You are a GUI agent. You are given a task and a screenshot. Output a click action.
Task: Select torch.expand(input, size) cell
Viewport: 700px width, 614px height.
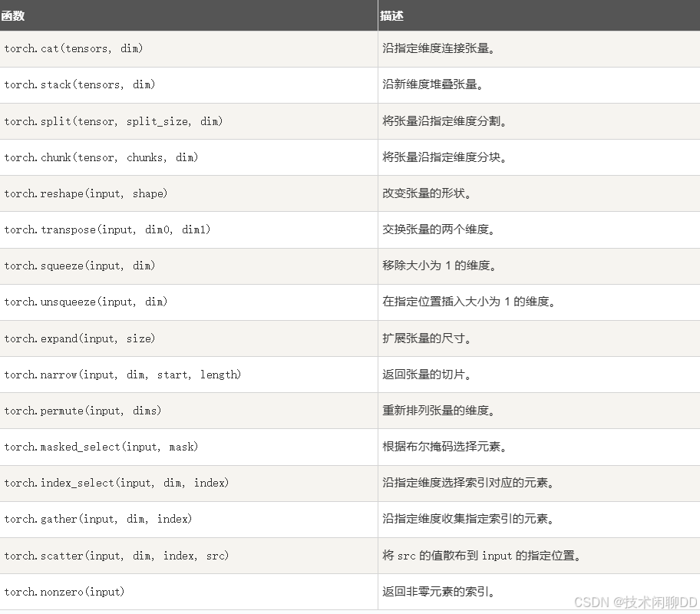188,338
